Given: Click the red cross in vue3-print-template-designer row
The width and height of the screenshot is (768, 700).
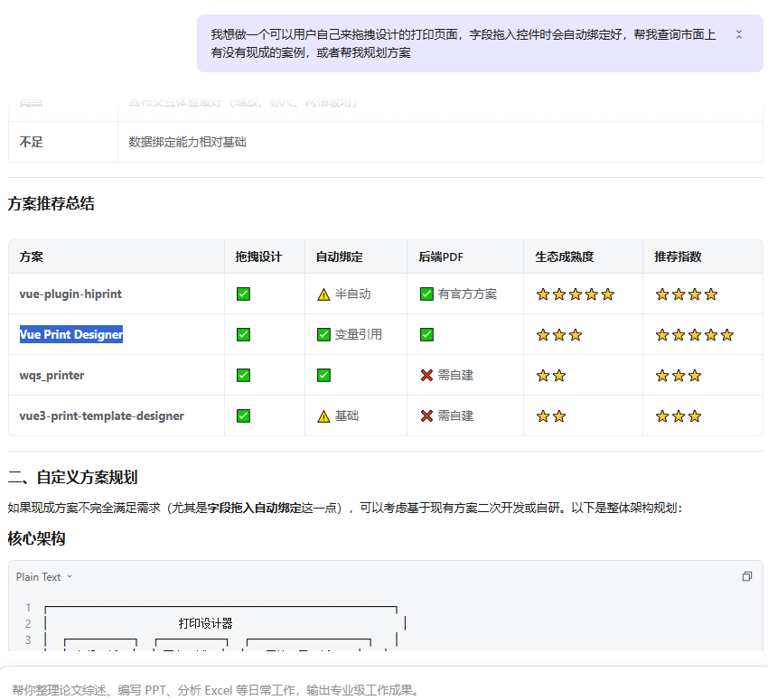Looking at the screenshot, I should click(x=426, y=416).
